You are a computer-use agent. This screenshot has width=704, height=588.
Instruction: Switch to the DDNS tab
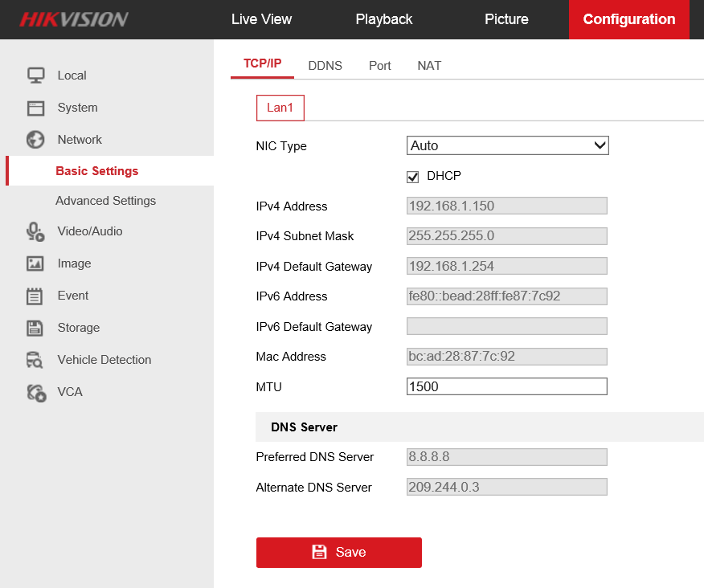[325, 66]
